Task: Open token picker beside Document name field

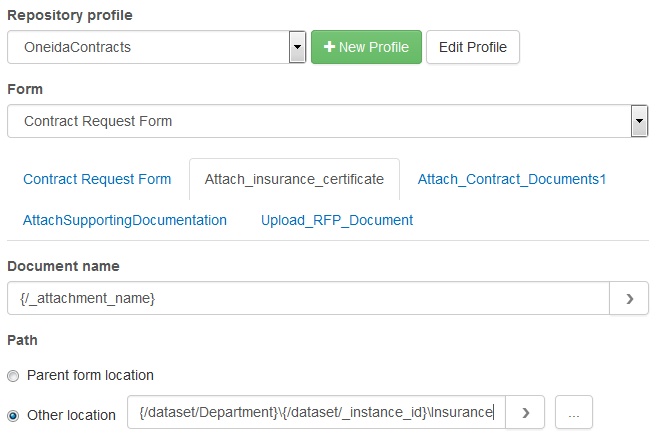Action: pos(629,298)
